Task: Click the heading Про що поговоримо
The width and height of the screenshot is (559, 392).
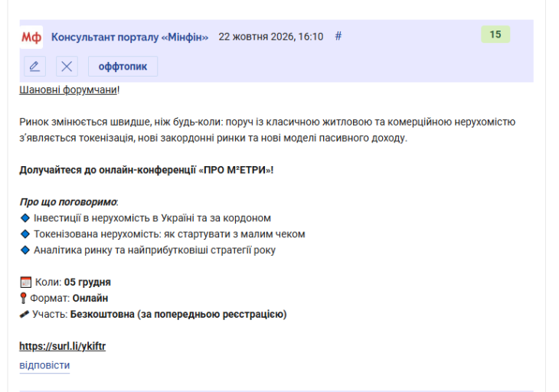Action: pos(68,202)
